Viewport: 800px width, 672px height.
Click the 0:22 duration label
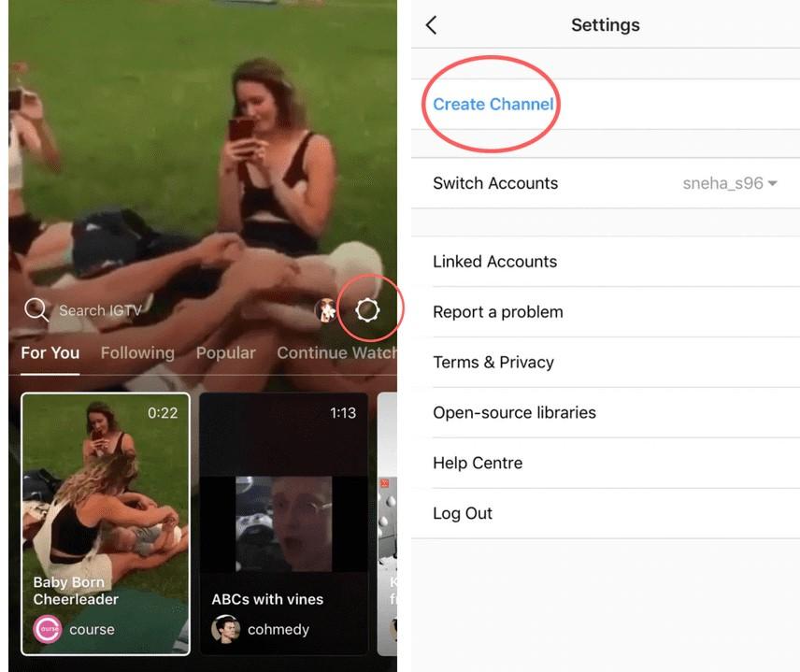coord(163,413)
